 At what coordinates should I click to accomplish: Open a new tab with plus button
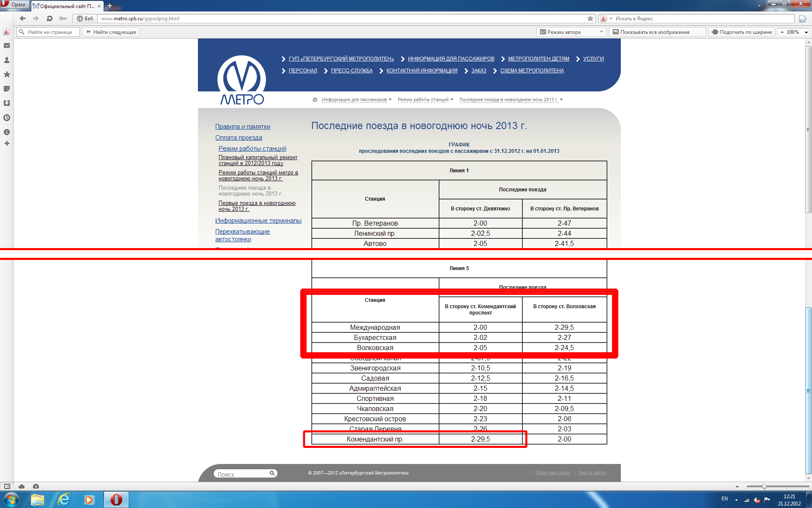point(110,6)
